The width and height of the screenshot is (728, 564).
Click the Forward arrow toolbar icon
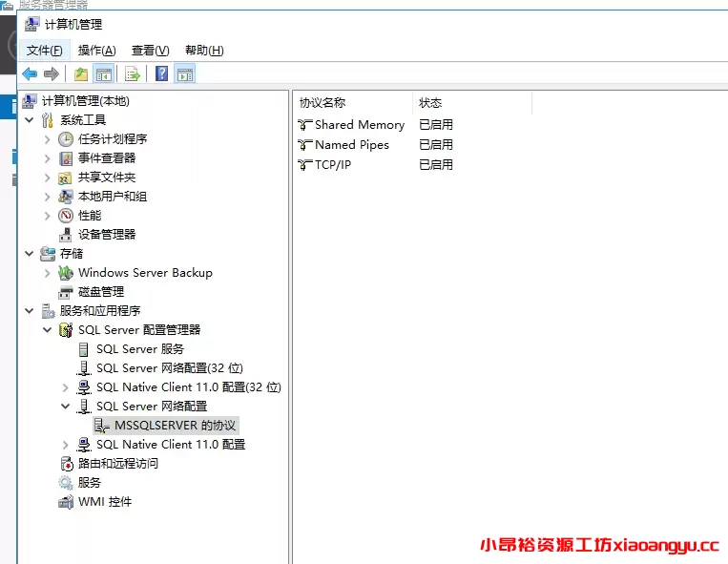click(x=52, y=73)
